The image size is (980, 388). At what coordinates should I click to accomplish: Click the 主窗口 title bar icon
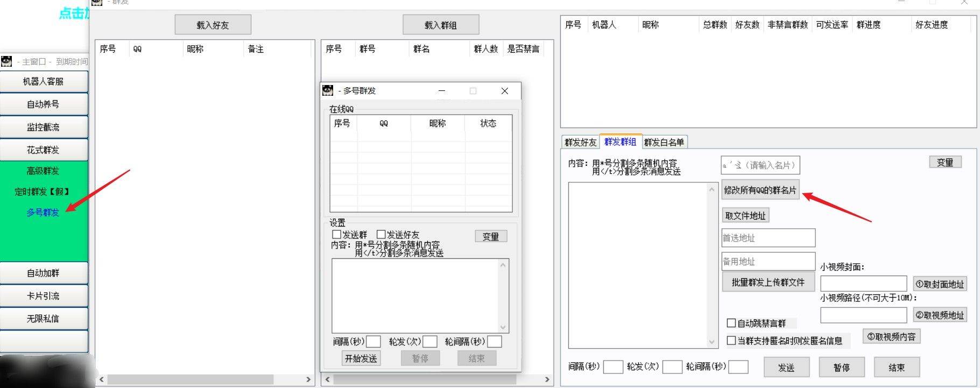(6, 61)
